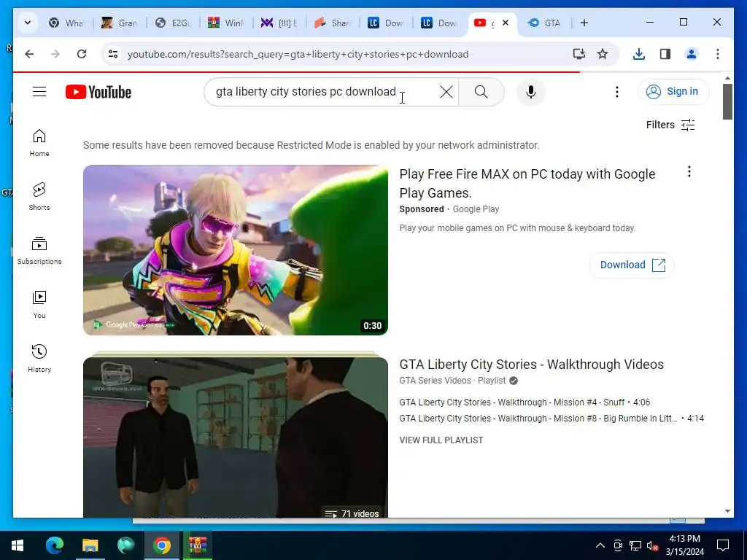Open the Chrome downloads icon

tap(639, 54)
